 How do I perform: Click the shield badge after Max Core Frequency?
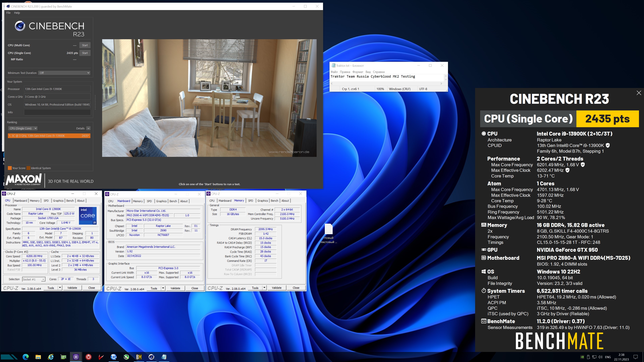[583, 165]
